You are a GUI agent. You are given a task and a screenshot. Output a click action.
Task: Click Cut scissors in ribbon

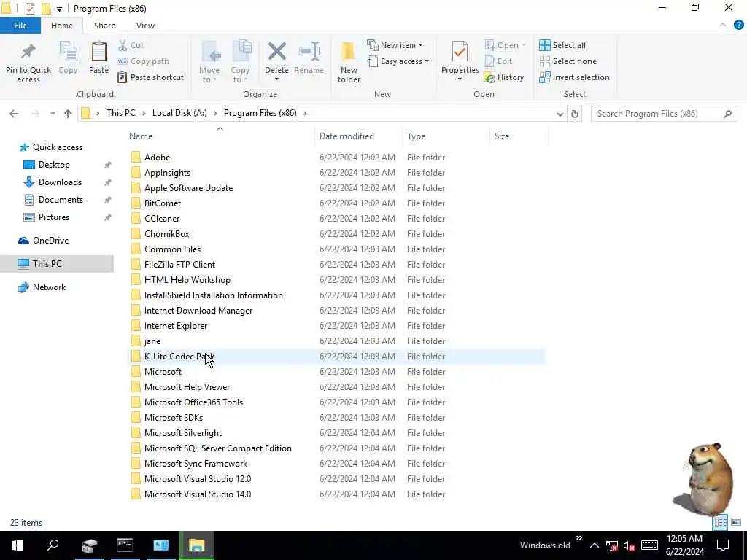tap(131, 45)
